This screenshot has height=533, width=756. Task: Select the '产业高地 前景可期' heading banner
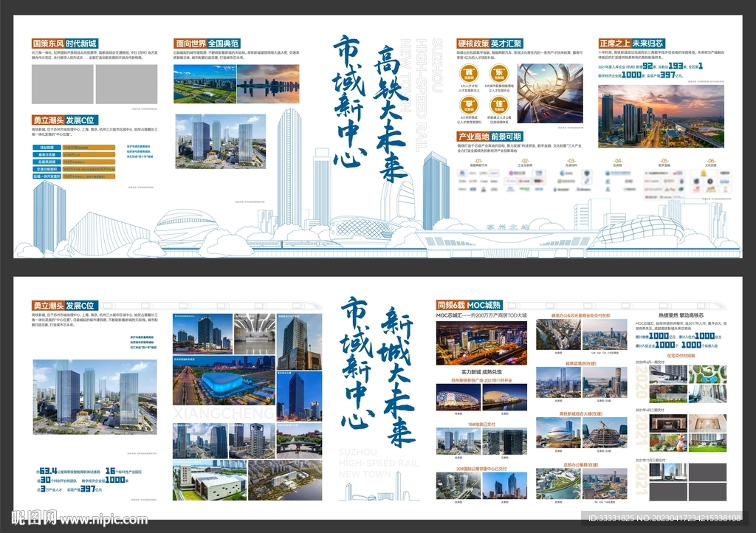490,137
